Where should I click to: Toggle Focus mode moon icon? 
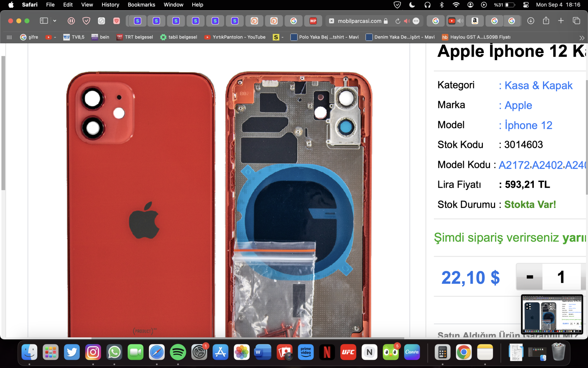tap(412, 5)
